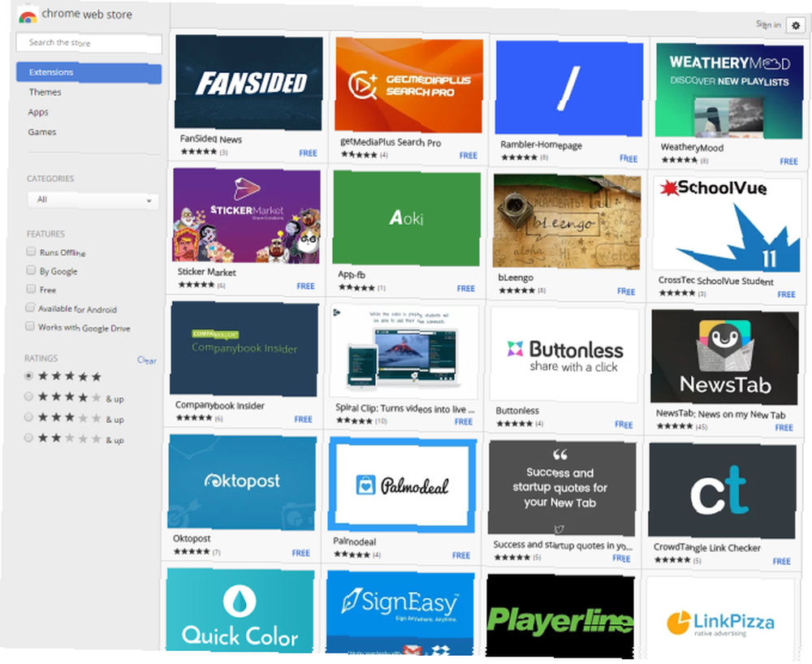Click FREE button for Palmodeal

pos(461,555)
